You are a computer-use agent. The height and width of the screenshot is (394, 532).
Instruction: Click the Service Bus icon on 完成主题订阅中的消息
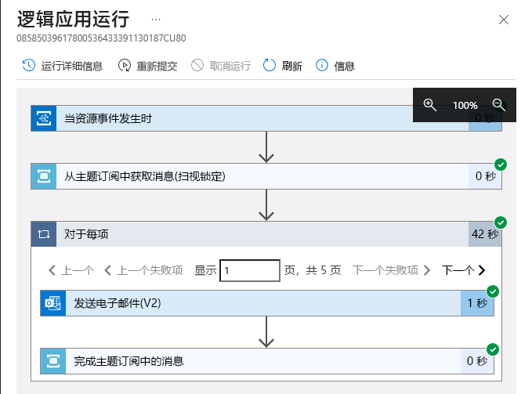(53, 361)
